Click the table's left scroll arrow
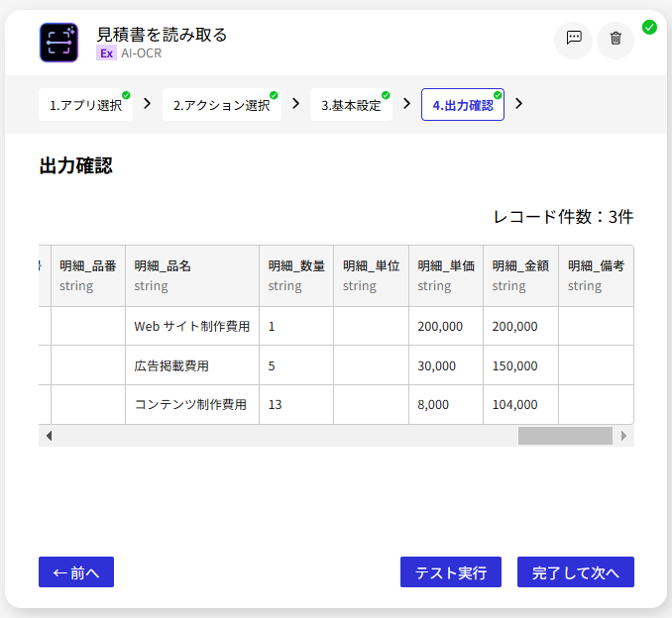Viewport: 672px width, 618px height. [49, 436]
